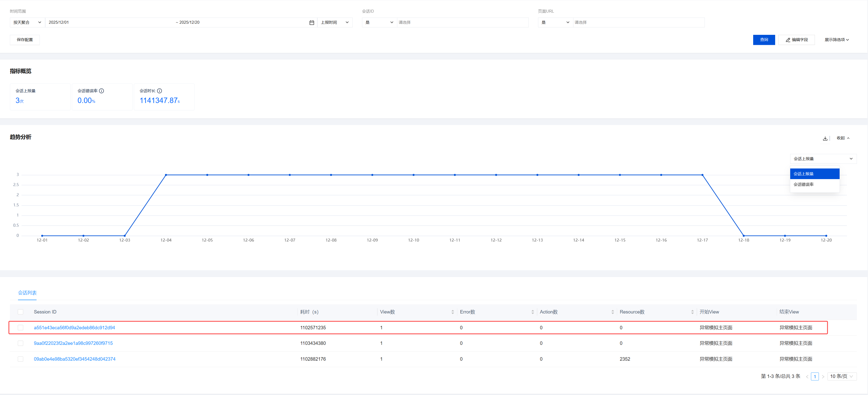Click the 会话ID 请选择 input field

tap(462, 22)
